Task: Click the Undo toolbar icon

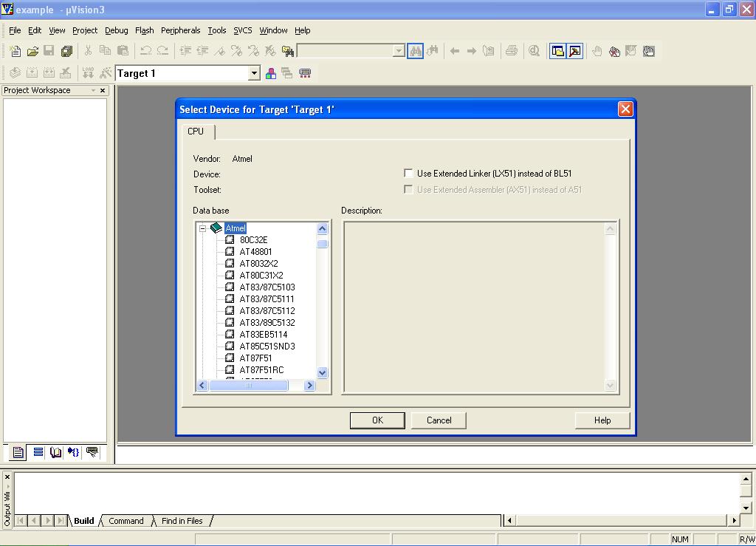Action: click(146, 51)
